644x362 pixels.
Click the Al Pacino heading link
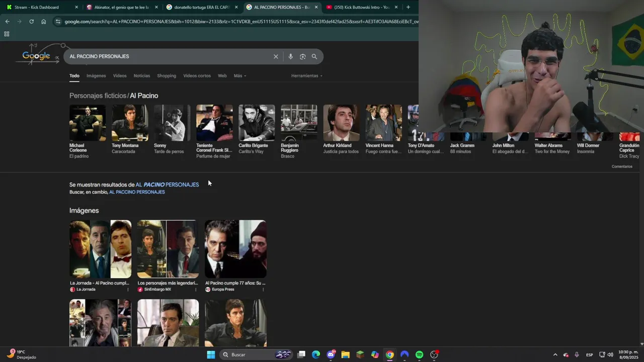pyautogui.click(x=144, y=96)
